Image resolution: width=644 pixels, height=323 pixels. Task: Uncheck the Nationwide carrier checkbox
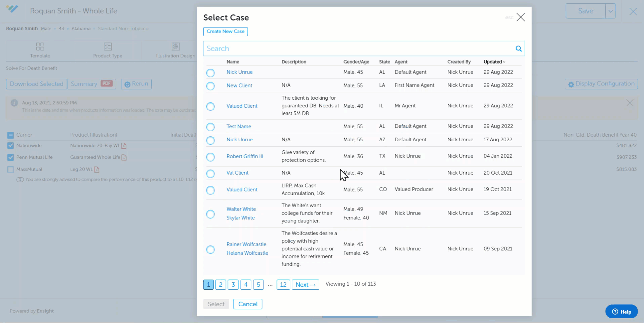[10, 145]
